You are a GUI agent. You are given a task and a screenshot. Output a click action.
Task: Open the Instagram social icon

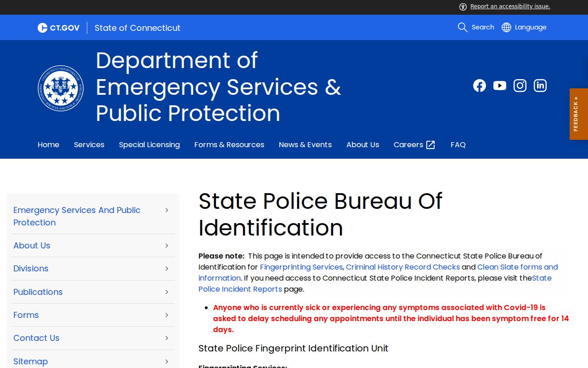point(520,86)
